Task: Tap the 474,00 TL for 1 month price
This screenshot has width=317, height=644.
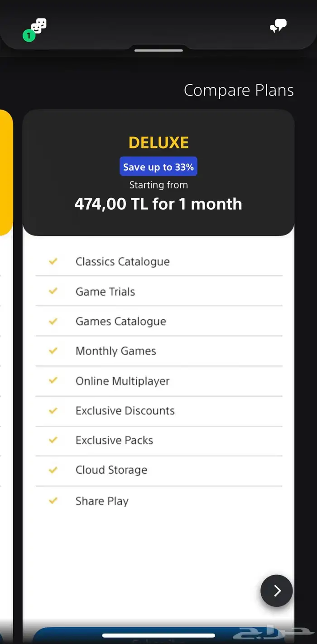Action: pyautogui.click(x=158, y=204)
